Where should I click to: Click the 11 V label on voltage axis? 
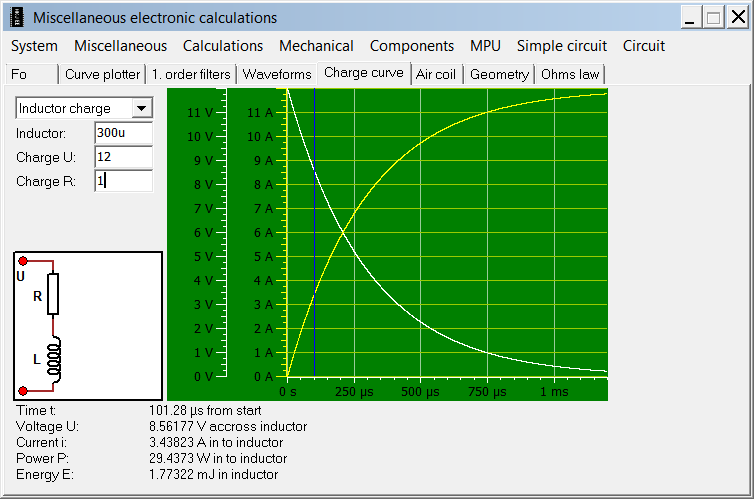[x=200, y=113]
